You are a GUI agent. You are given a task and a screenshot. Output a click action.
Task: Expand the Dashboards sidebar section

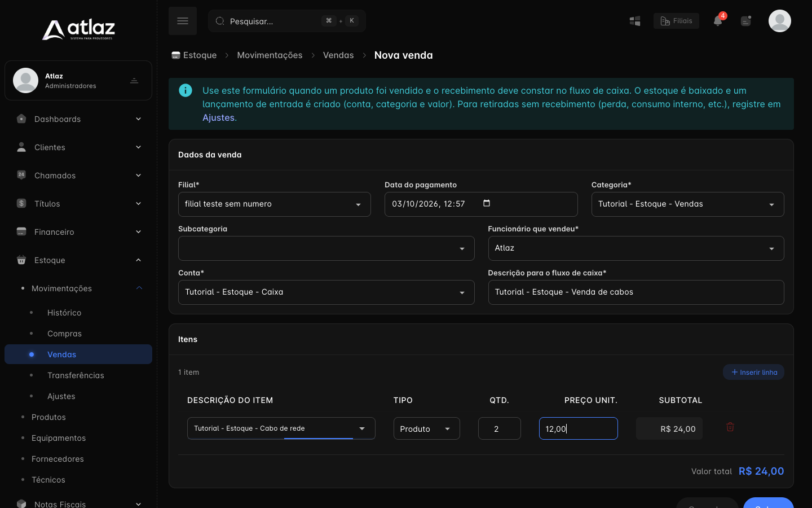[78, 119]
